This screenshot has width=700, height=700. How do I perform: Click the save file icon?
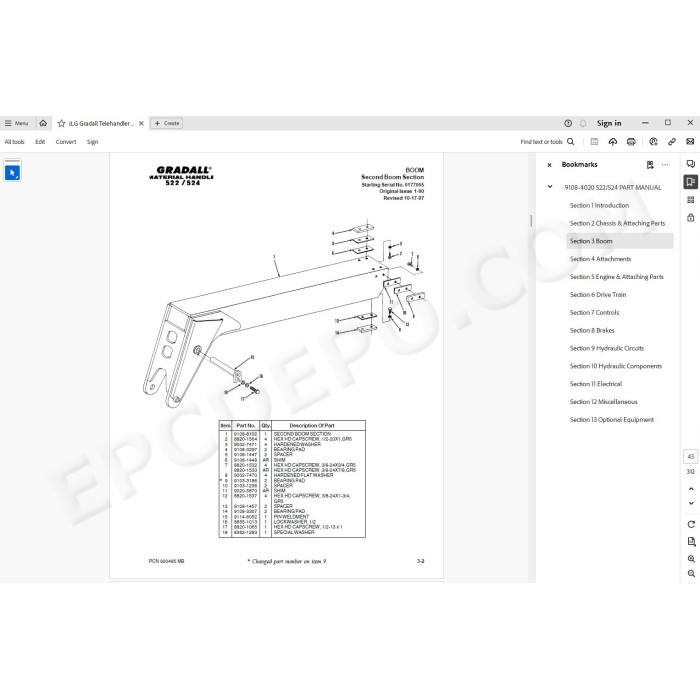click(x=594, y=142)
